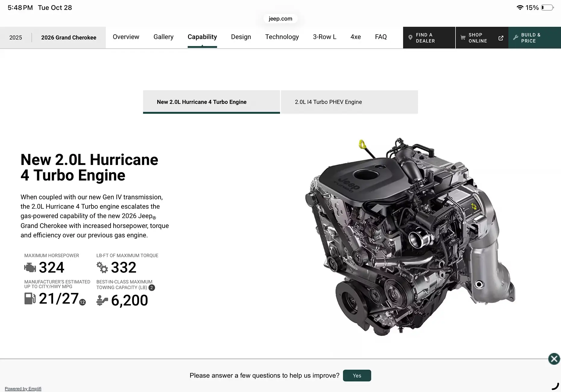The height and width of the screenshot is (392, 561).
Task: Switch to 2.0L I4 Turbo PHEV Engine tab
Action: pos(349,102)
